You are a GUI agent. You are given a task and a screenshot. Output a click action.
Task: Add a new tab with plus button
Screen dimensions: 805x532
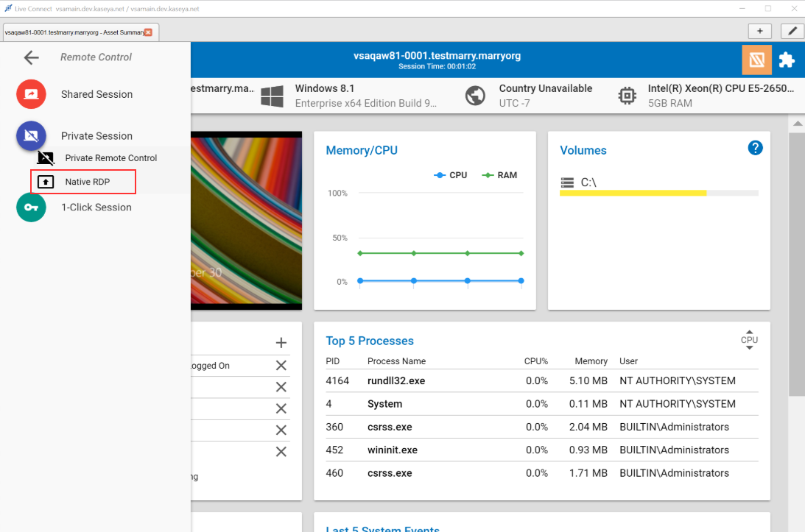click(x=760, y=32)
